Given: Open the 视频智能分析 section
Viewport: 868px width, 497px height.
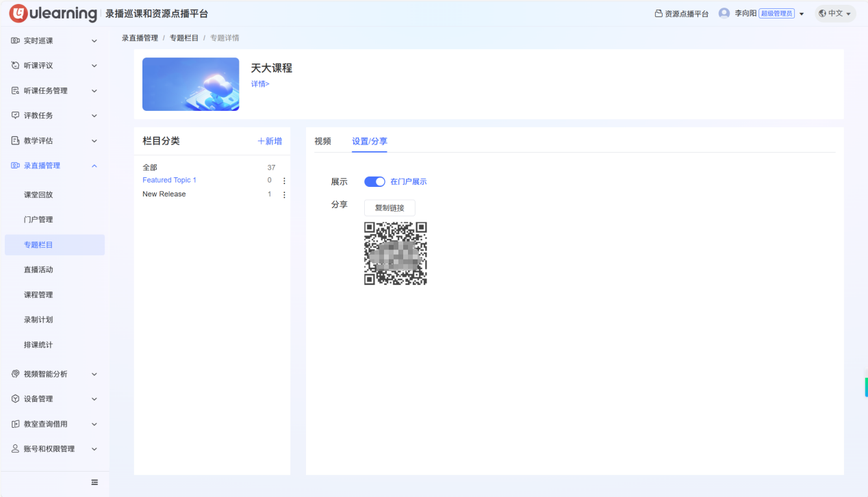Looking at the screenshot, I should [x=41, y=373].
